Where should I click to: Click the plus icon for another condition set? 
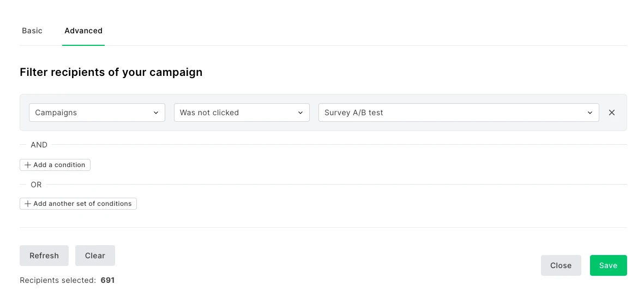tap(27, 204)
